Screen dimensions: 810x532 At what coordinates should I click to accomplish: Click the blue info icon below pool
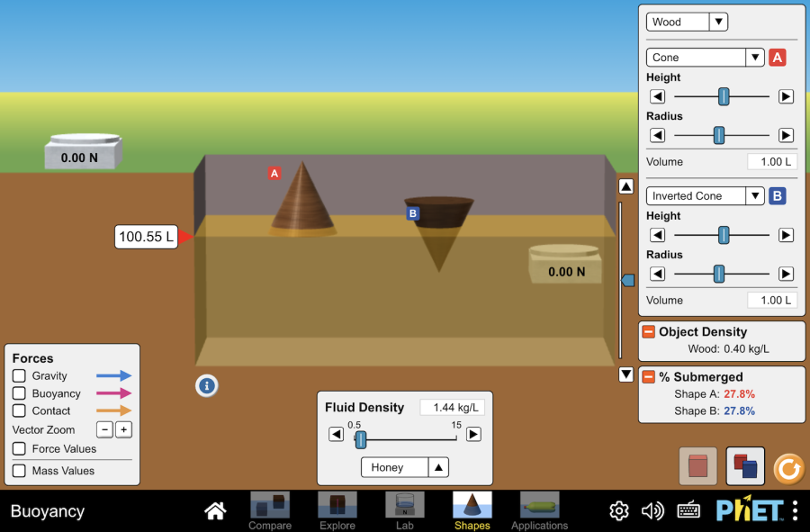[x=207, y=386]
